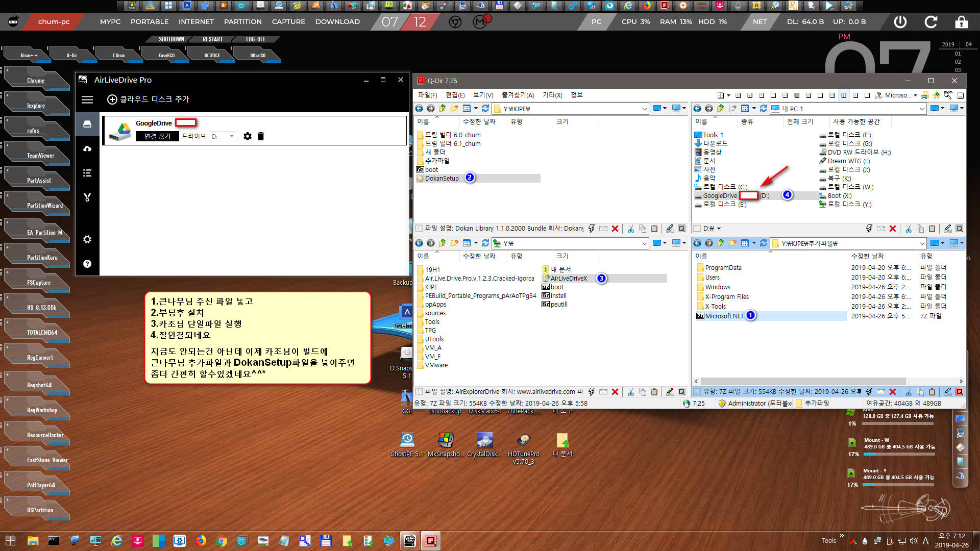980x551 pixels.
Task: Click edit pencil icon in bottom-right pane
Action: [947, 392]
